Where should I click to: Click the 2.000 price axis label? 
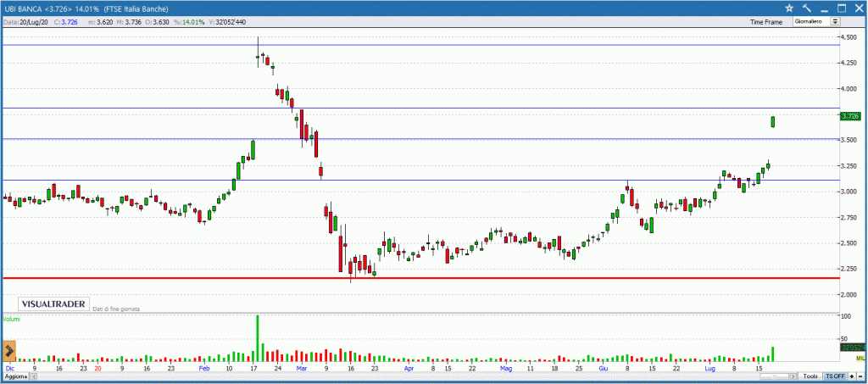[x=849, y=294]
